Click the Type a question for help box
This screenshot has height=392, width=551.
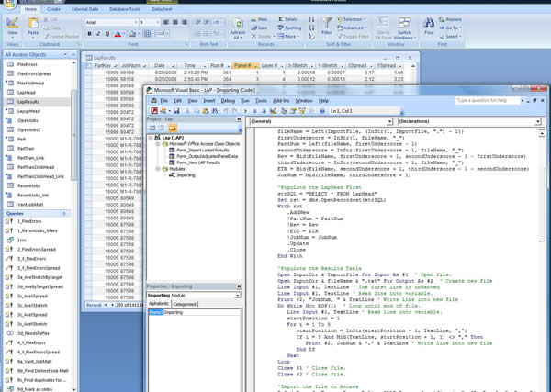pyautogui.click(x=488, y=101)
